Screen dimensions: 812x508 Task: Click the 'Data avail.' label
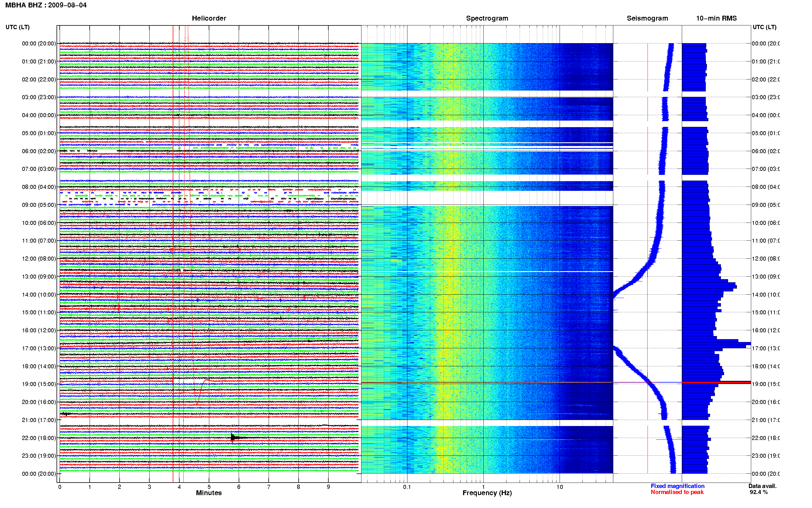click(x=762, y=486)
